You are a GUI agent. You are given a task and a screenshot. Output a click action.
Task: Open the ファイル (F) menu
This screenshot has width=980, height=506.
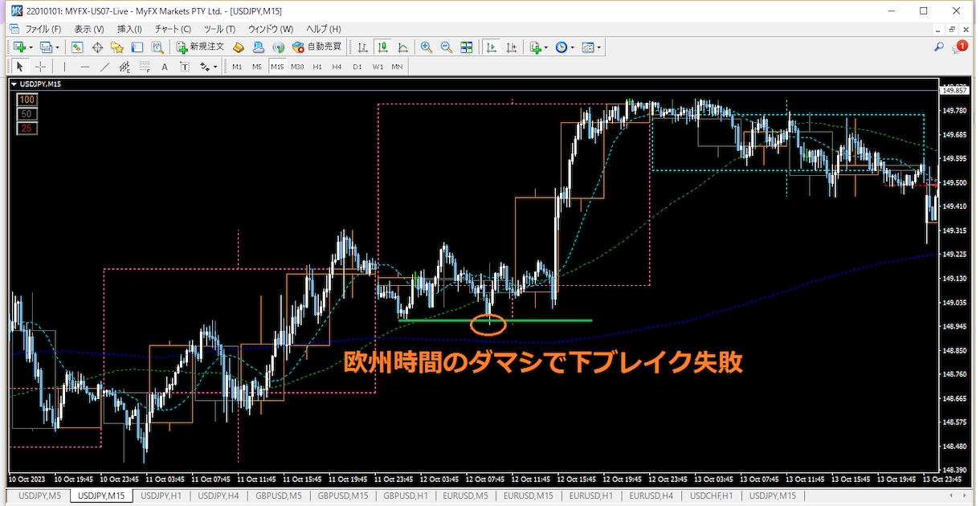43,29
